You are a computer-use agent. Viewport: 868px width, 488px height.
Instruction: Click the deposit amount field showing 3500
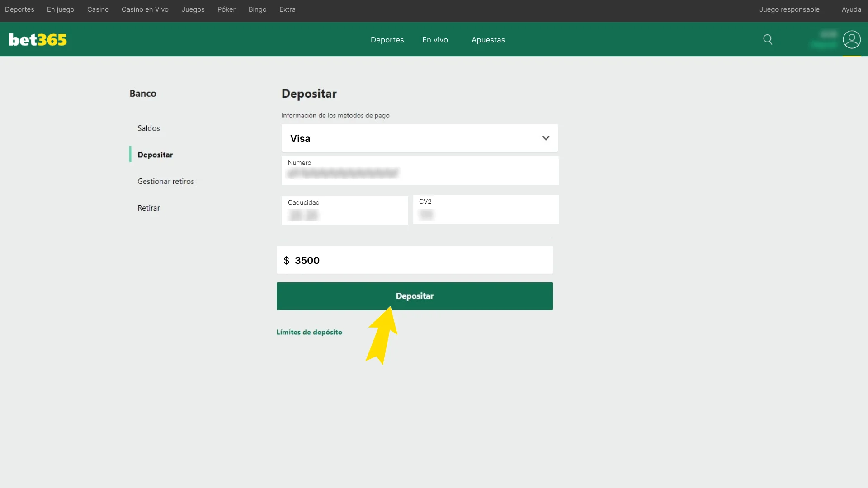point(415,260)
